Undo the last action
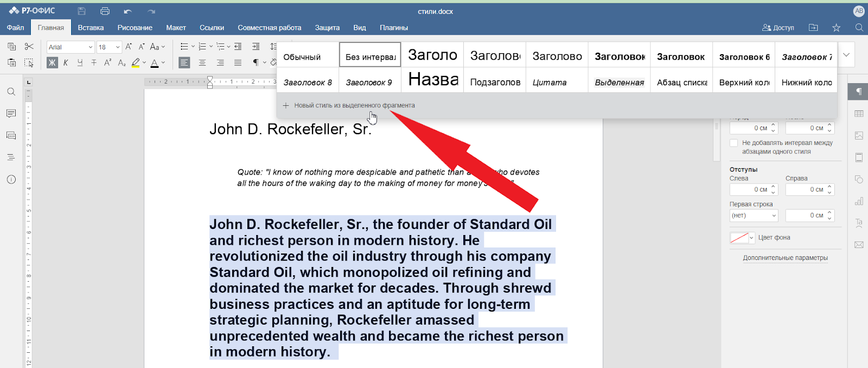 point(128,11)
